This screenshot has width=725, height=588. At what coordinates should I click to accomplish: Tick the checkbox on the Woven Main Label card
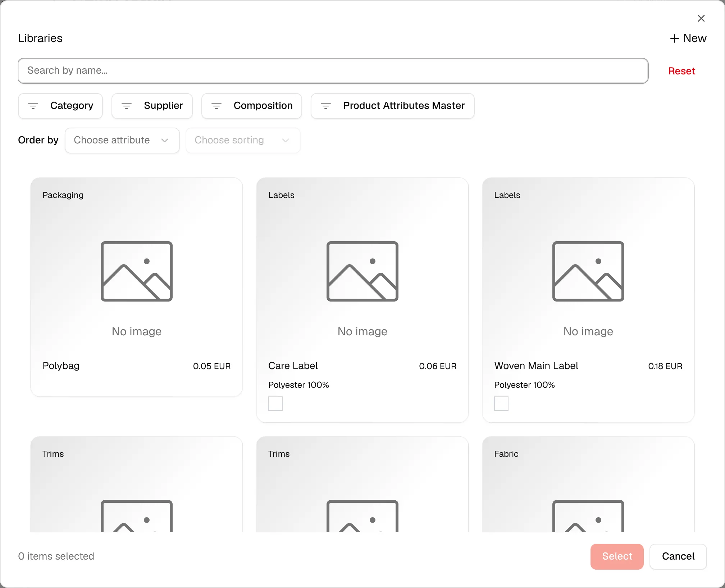tap(501, 404)
